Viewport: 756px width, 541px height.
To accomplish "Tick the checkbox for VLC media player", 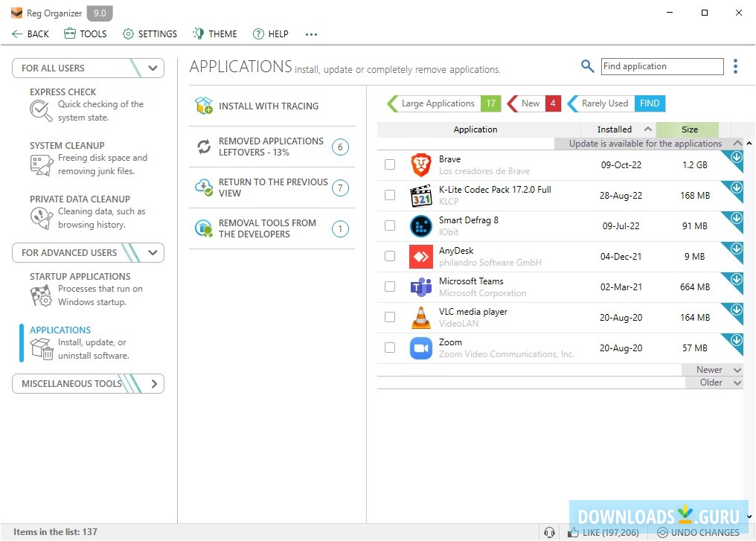I will (390, 317).
